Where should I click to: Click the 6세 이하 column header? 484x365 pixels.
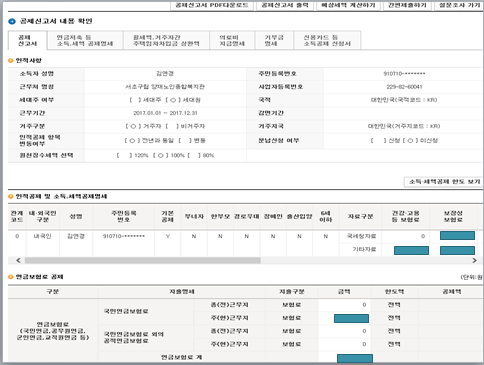(x=326, y=216)
